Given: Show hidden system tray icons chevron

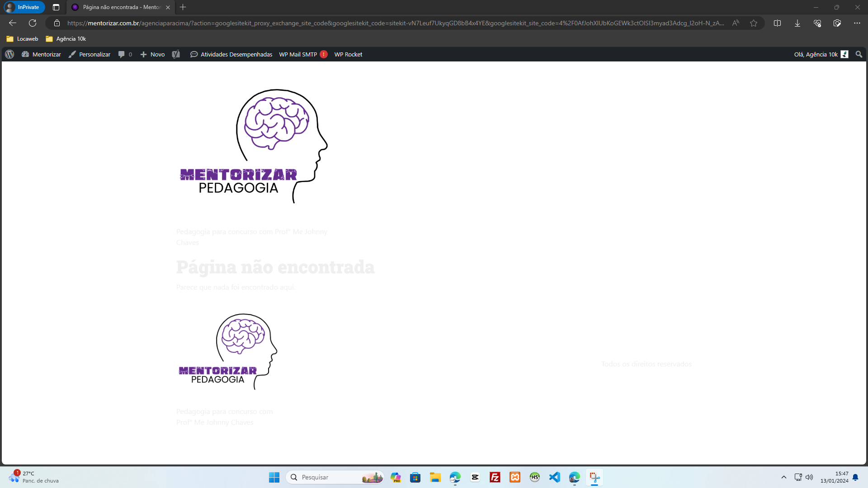Looking at the screenshot, I should [x=784, y=477].
